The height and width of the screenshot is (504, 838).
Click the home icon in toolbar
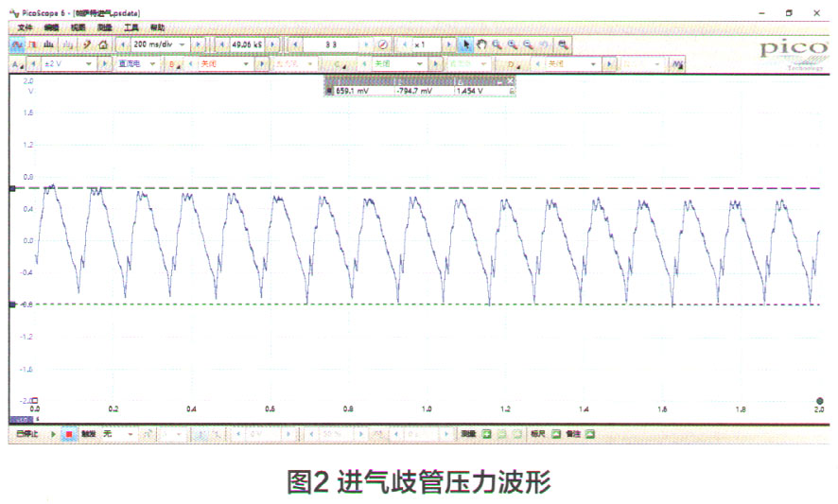click(x=103, y=44)
